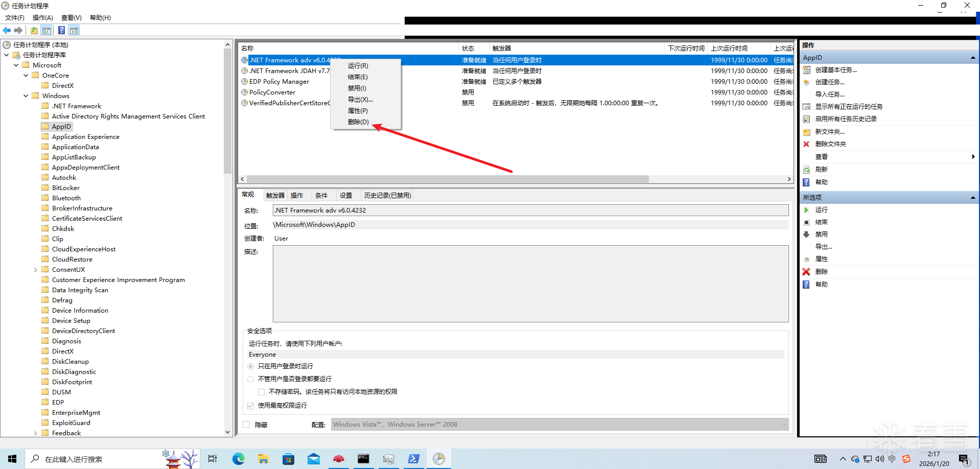Select 'Run only when user is logged on' radio
Image resolution: width=980 pixels, height=469 pixels.
coord(251,366)
